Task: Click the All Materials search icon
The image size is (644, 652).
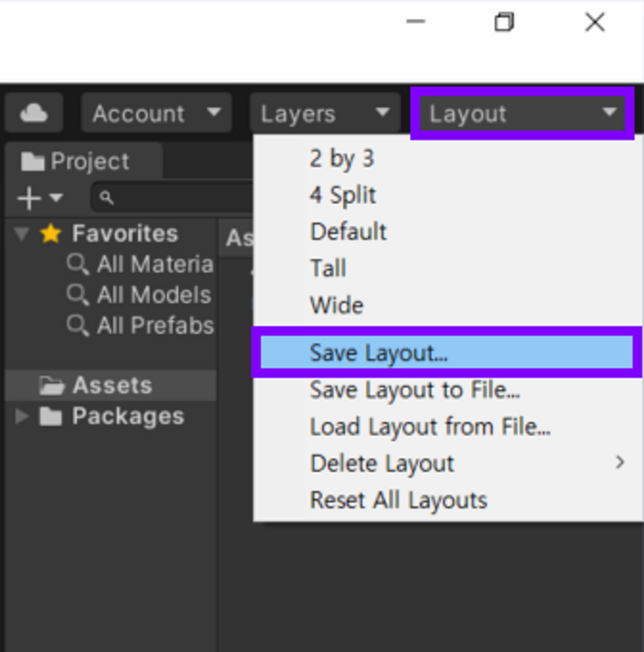Action: pyautogui.click(x=78, y=264)
